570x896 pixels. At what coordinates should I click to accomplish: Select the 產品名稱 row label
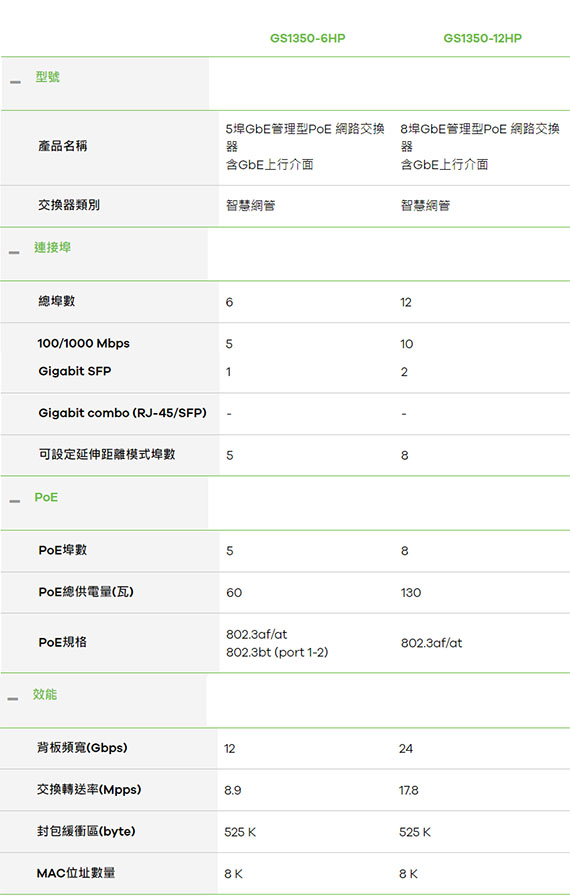(x=62, y=146)
